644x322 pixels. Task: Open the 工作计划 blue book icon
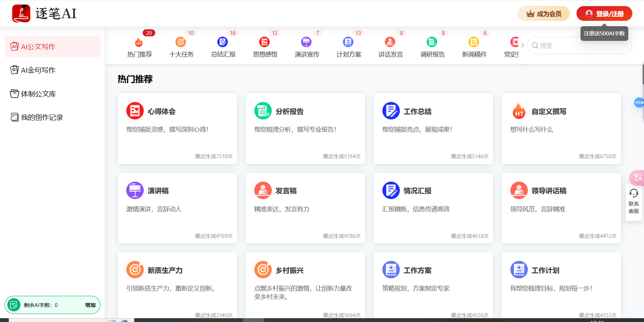click(x=519, y=270)
